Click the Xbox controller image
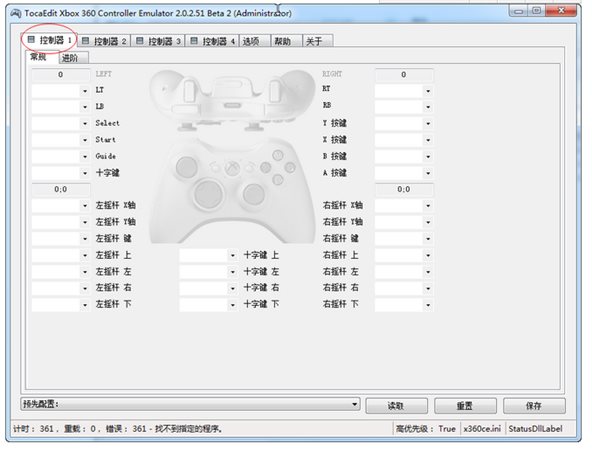Screen dimensions: 592x450 pyautogui.click(x=232, y=157)
